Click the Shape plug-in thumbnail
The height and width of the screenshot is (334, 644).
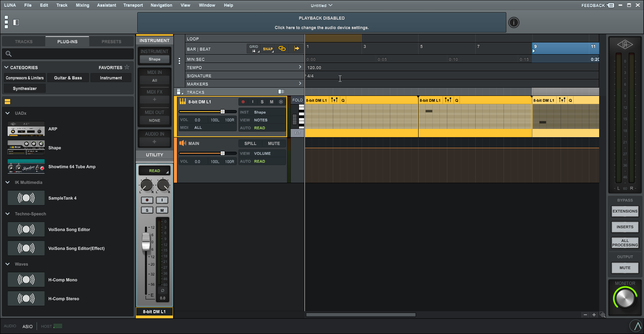26,148
